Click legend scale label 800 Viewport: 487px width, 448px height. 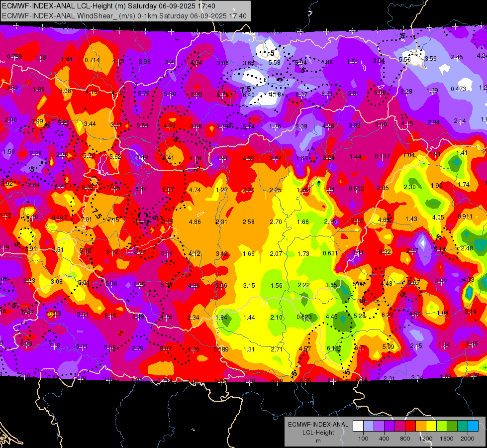[x=405, y=439]
